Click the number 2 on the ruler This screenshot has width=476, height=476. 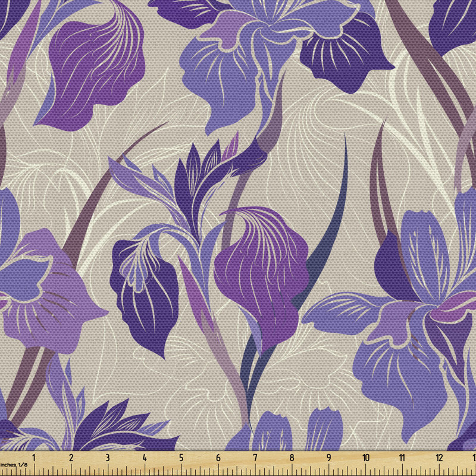tap(71, 458)
